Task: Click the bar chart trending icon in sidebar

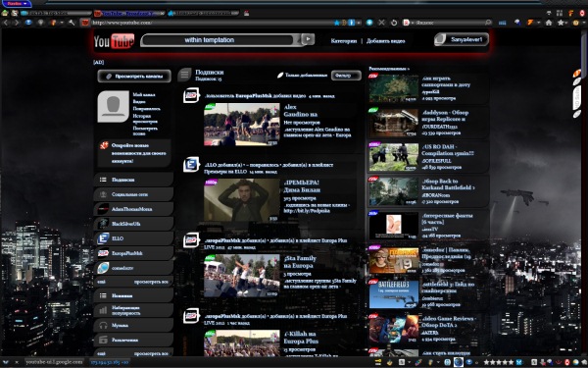Action: [x=103, y=310]
